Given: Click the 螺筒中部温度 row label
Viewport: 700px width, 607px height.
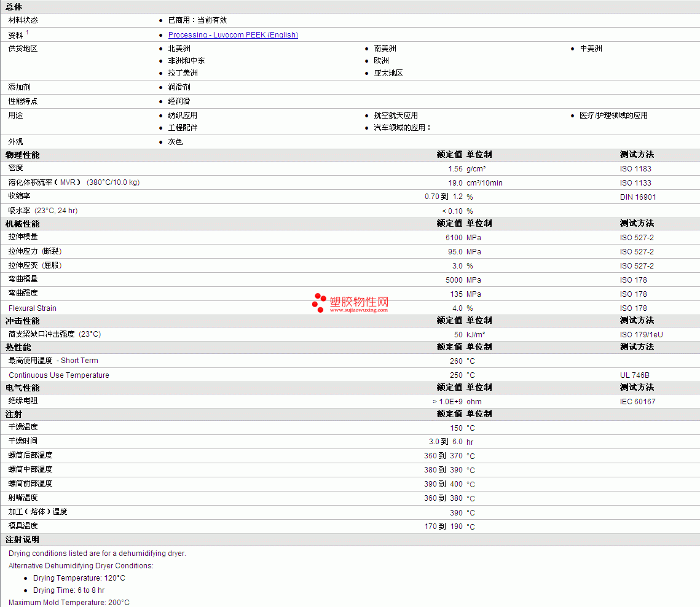Looking at the screenshot, I should (30, 469).
